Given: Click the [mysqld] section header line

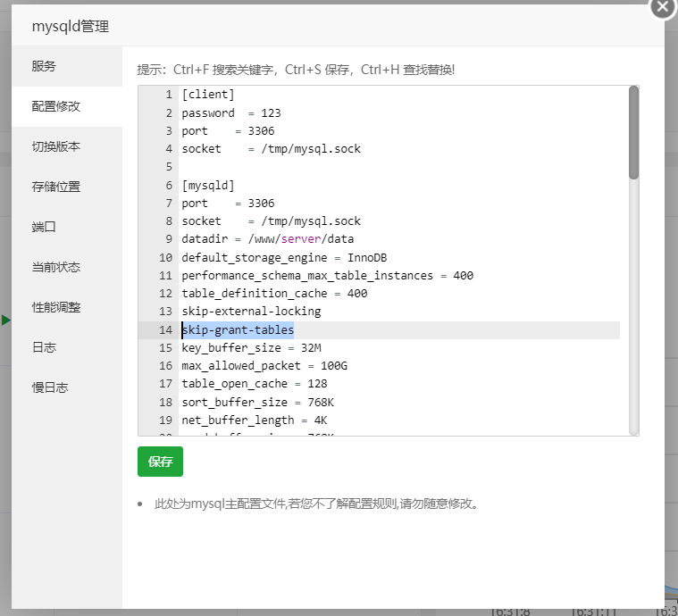Looking at the screenshot, I should tap(208, 186).
